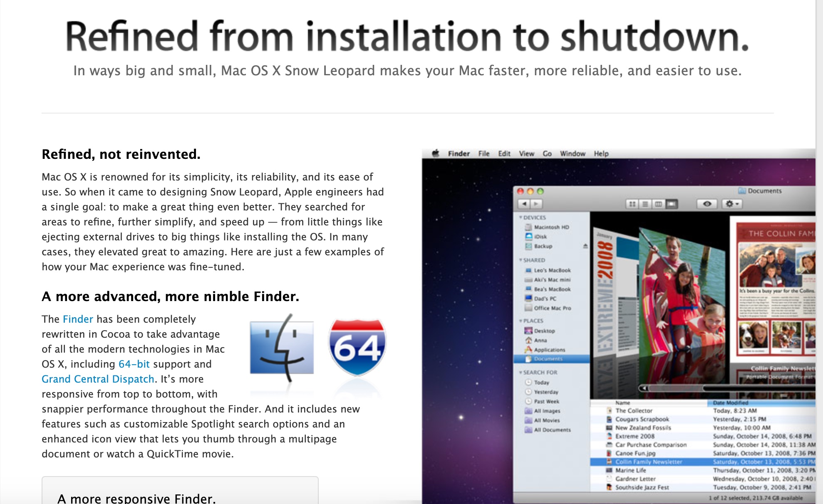Open the Apple menu in the screenshot
Screen dimensions: 823x504
(436, 153)
